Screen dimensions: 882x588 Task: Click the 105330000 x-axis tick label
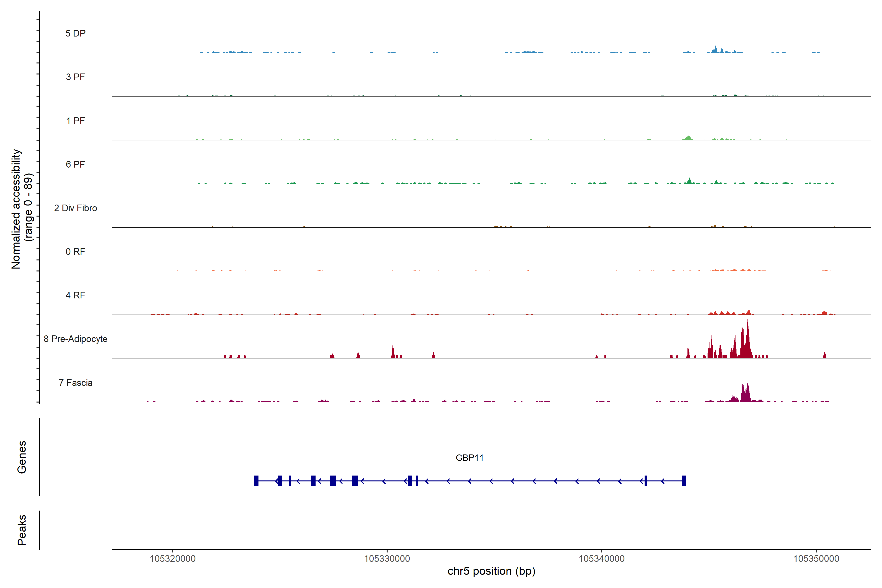click(387, 558)
